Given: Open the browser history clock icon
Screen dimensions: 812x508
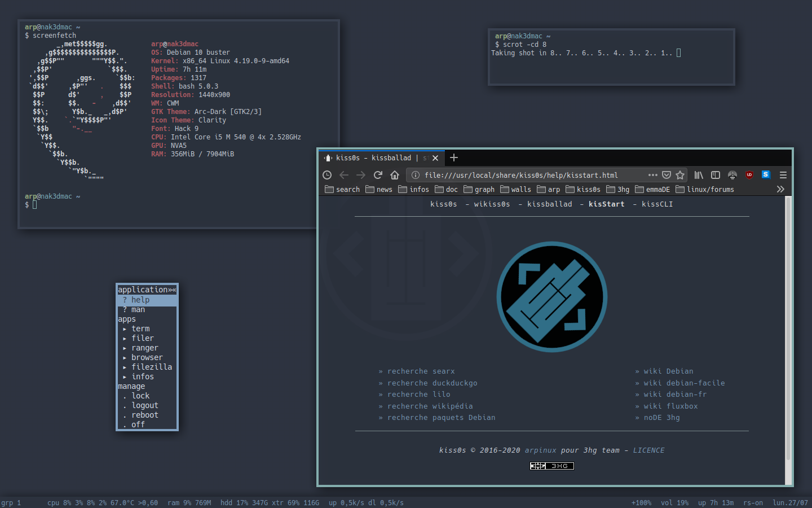Looking at the screenshot, I should [327, 175].
